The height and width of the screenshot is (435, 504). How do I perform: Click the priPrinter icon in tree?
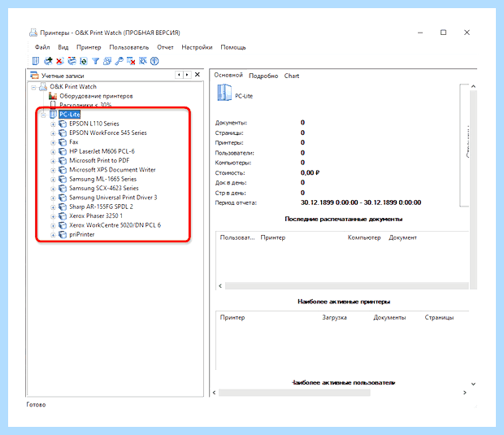point(63,234)
